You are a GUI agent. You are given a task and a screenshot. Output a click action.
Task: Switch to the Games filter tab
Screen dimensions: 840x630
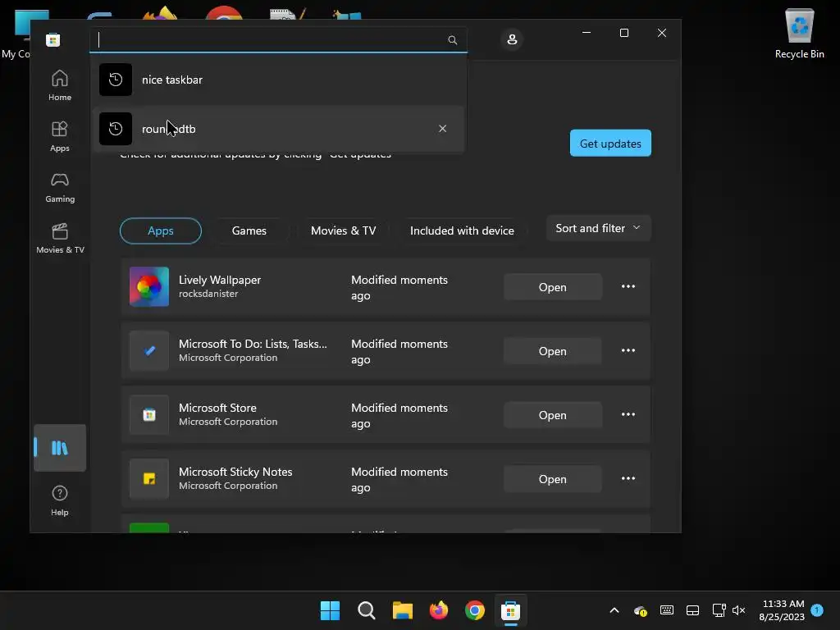[x=249, y=231]
